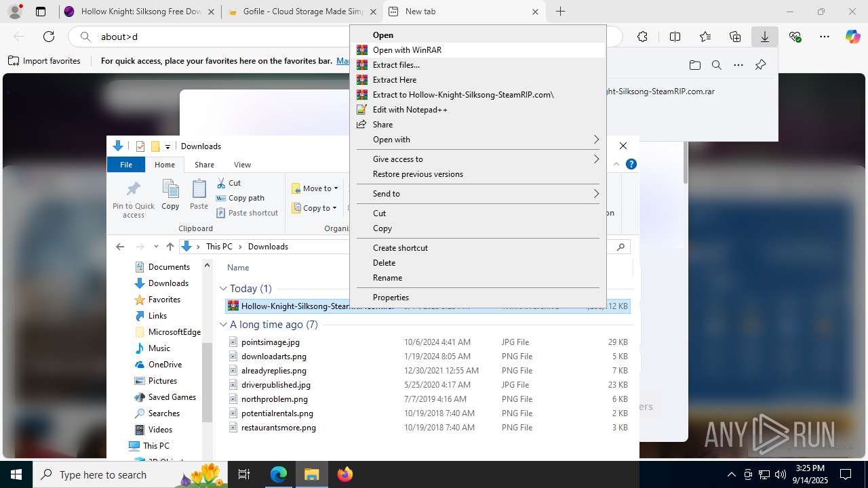Select Copy in the context menu
This screenshot has width=868, height=488.
coord(478,228)
